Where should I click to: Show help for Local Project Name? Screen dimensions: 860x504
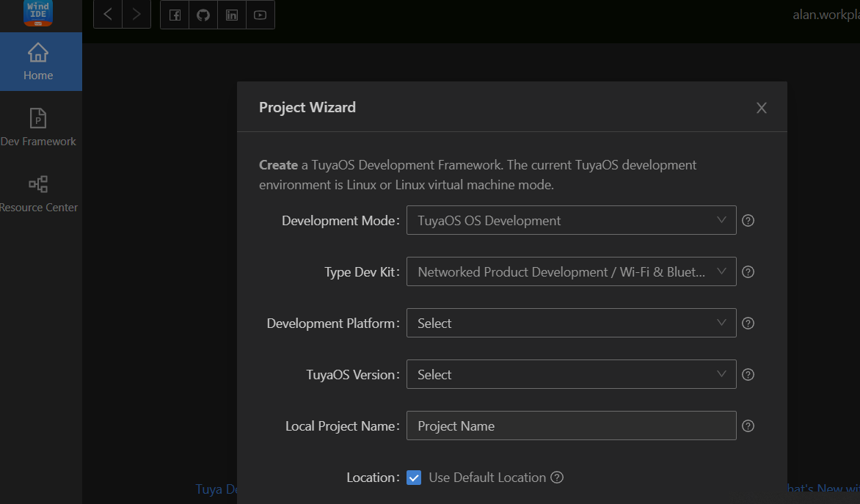(748, 426)
